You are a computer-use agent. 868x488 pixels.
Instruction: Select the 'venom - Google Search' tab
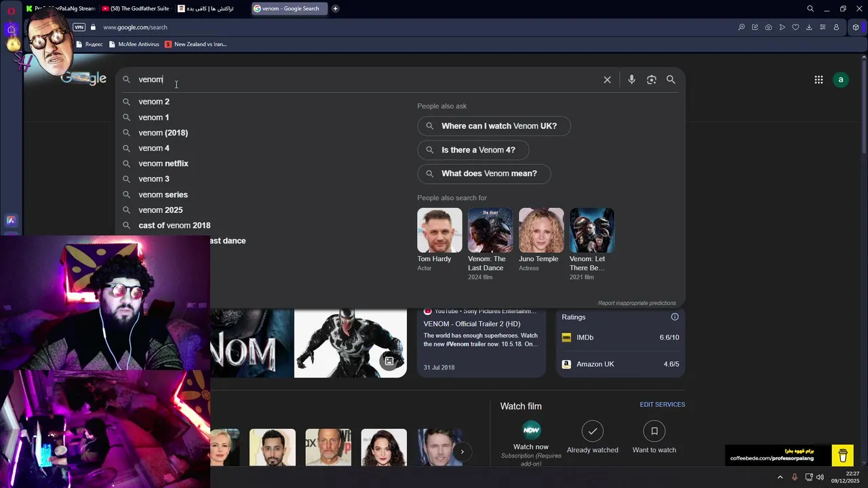pyautogui.click(x=290, y=9)
